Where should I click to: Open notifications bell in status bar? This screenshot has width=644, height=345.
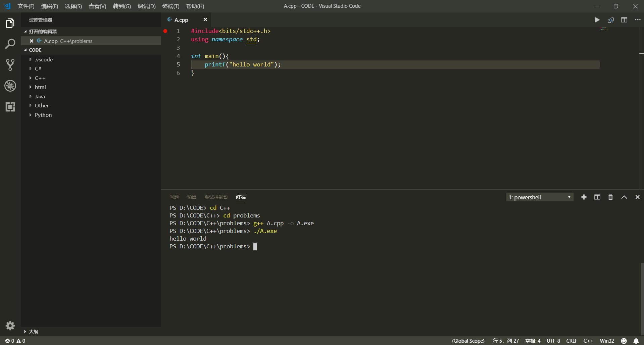[x=636, y=341]
